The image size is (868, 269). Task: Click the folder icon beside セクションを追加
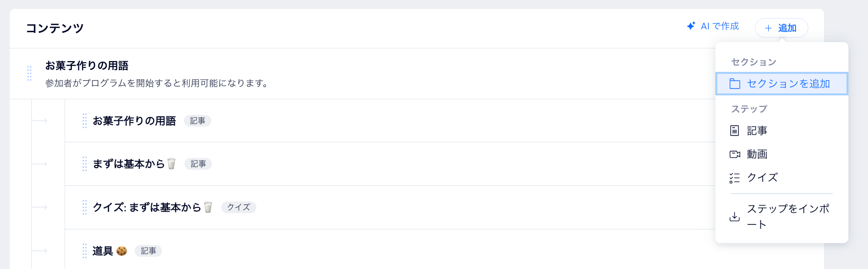pyautogui.click(x=734, y=84)
